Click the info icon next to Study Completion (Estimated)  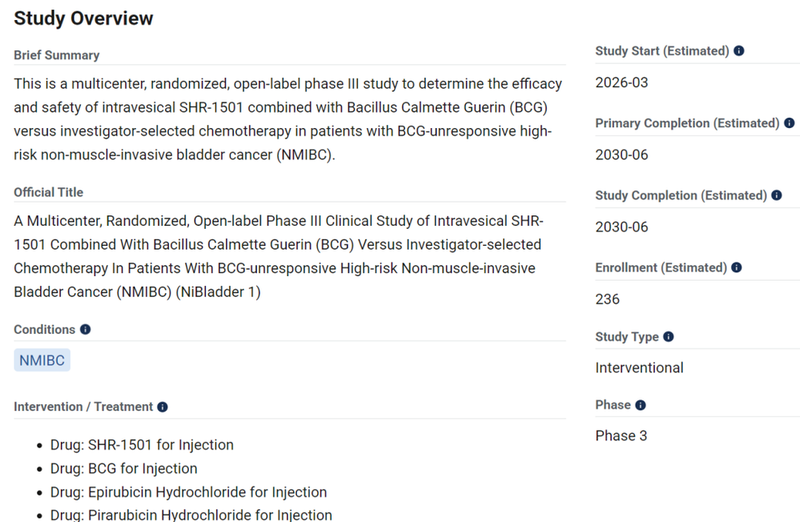777,196
